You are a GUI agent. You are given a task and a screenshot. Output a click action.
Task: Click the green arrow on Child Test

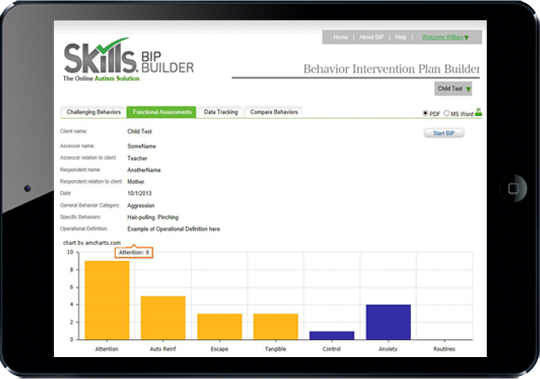tap(468, 89)
